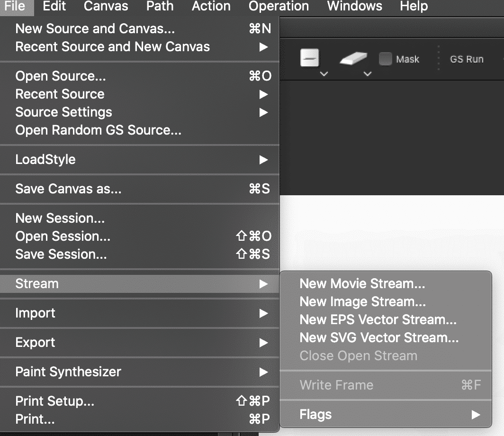Open Print Setup... dialog
Screen dimensions: 504x436
point(139,401)
